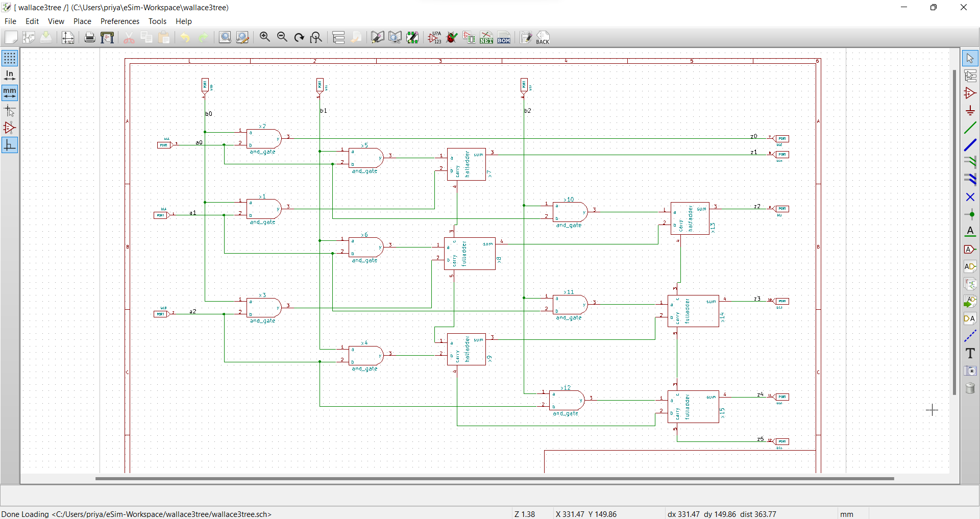Print the schematic
Viewport: 980px width, 519px height.
(89, 37)
